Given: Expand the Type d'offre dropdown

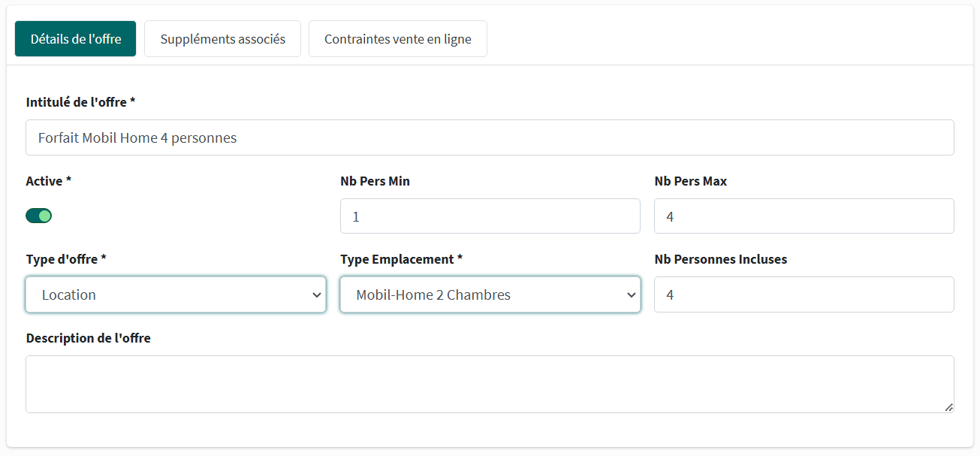Looking at the screenshot, I should coord(176,294).
